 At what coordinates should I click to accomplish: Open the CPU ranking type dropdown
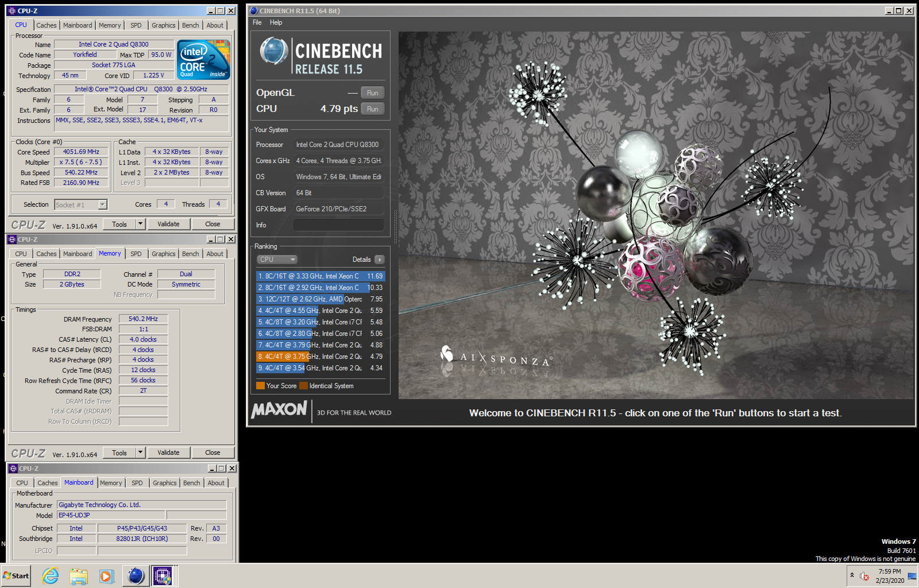[x=277, y=260]
